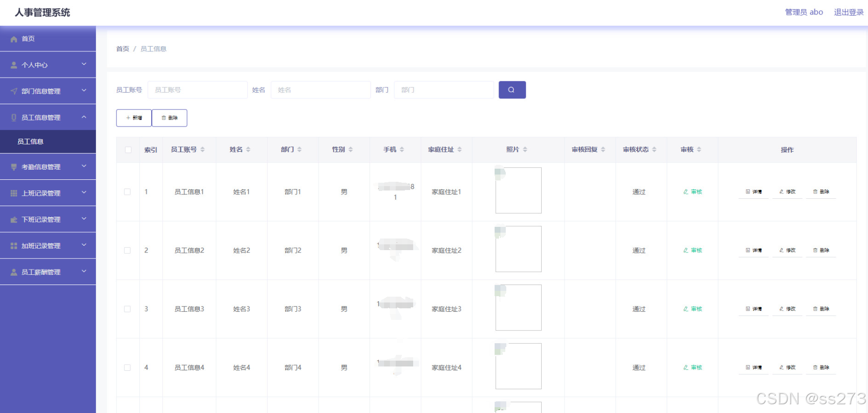Screen dimensions: 868x413
Task: Click the 退出登录 logout link
Action: (849, 12)
